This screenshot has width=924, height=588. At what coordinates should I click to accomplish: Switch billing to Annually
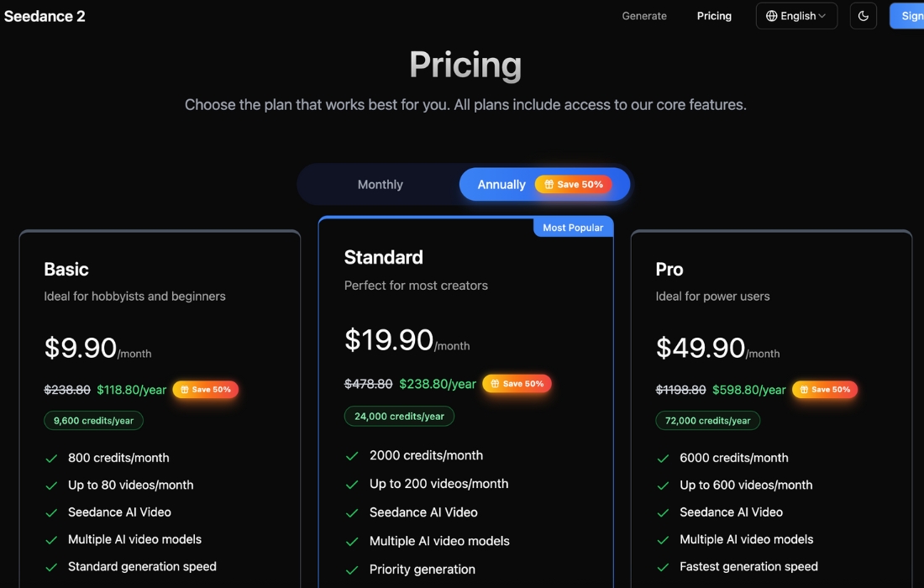click(501, 185)
